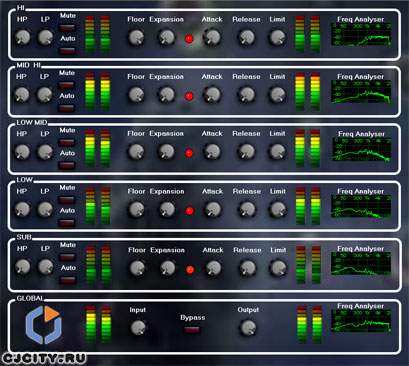Click the GLOBAL Output knob
This screenshot has height=366, width=409.
tap(248, 328)
